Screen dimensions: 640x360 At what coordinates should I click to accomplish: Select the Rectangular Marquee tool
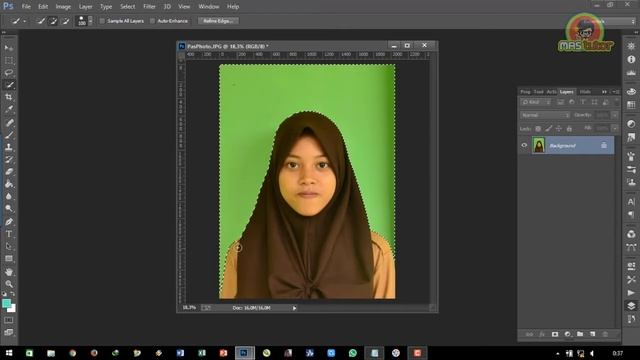point(9,60)
